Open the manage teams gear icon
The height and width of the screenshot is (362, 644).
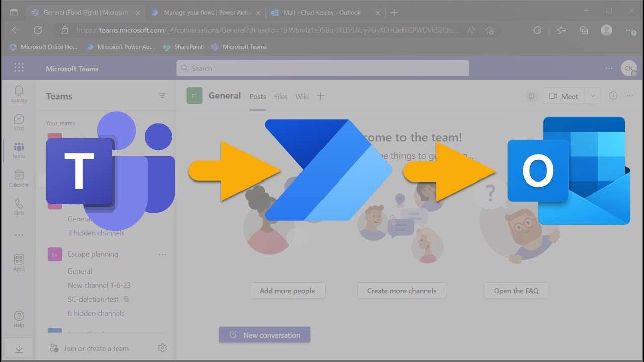click(x=162, y=348)
